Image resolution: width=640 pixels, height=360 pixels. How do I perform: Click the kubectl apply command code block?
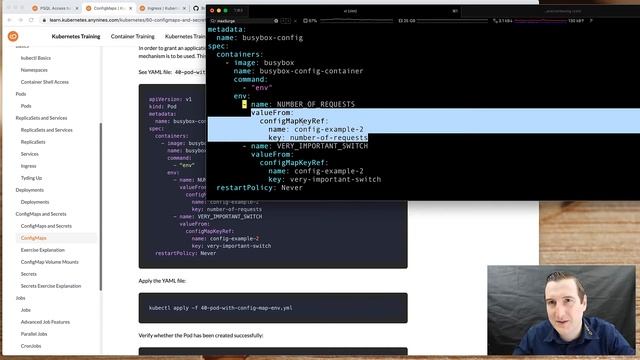(273, 308)
